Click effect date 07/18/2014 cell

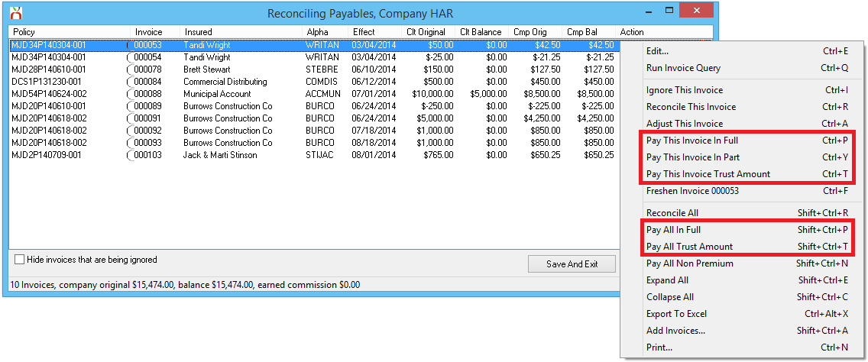pyautogui.click(x=374, y=131)
